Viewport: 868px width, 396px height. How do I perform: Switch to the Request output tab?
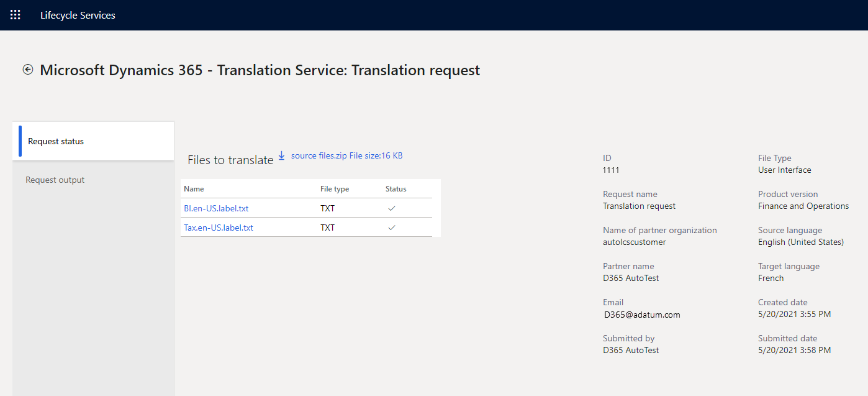tap(55, 180)
